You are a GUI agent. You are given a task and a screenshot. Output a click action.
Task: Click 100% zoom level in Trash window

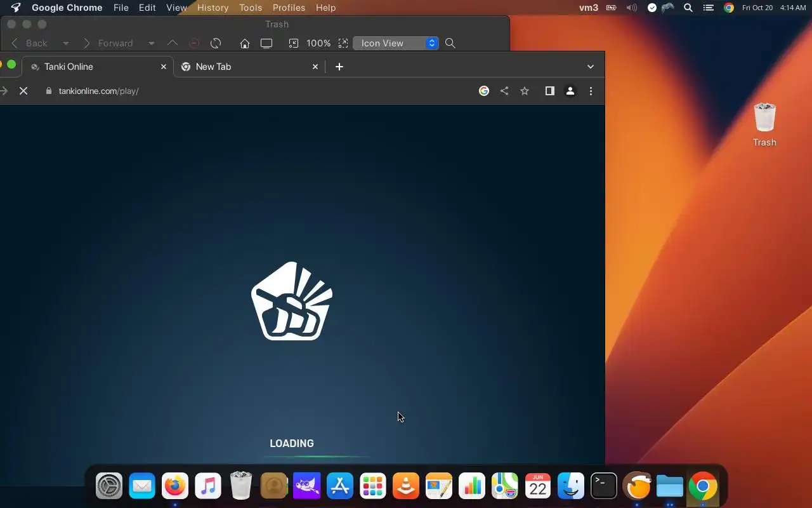coord(318,43)
